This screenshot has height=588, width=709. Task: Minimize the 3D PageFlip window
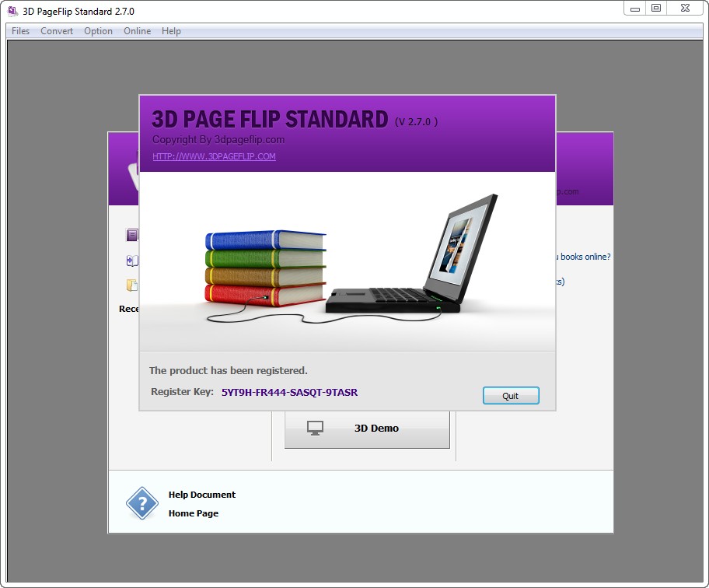pos(635,9)
